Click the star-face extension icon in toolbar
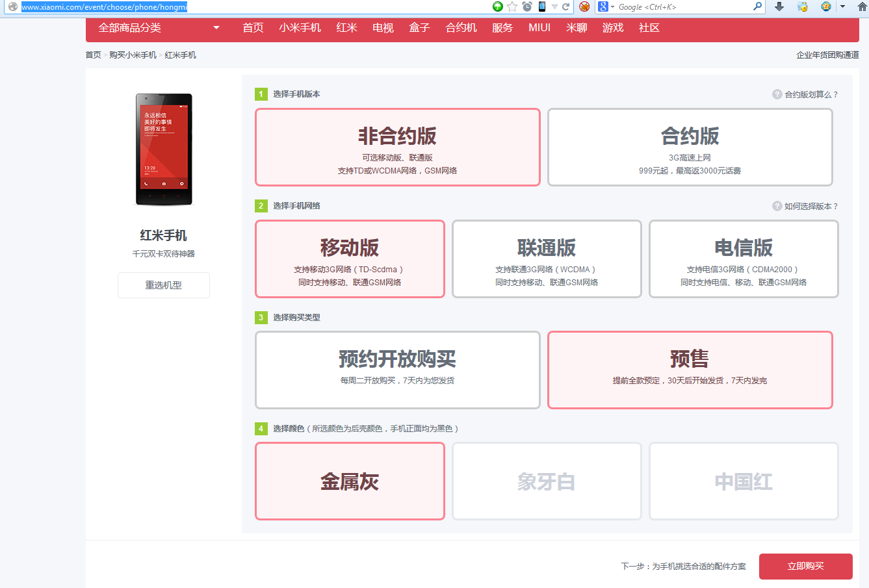Screen dimensions: 869x588 point(826,6)
